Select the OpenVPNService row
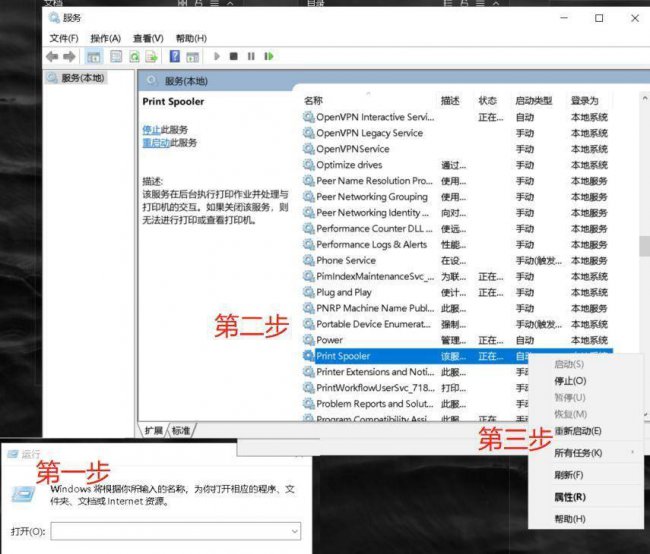This screenshot has width=650, height=554. click(456, 149)
